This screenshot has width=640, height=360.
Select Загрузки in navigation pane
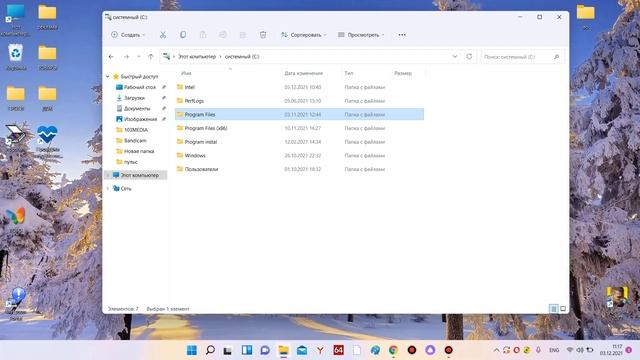pyautogui.click(x=134, y=98)
